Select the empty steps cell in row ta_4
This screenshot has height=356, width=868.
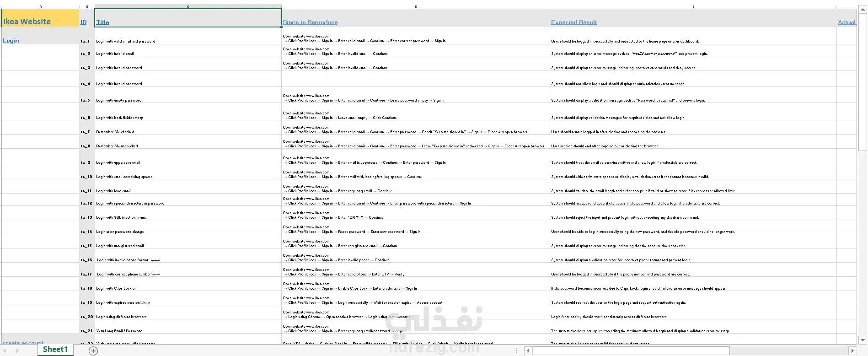pos(416,78)
